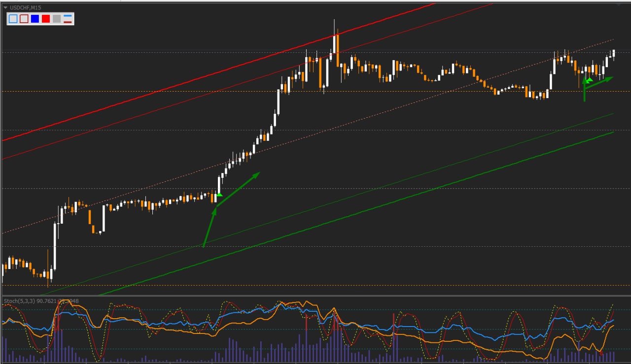The image size is (631, 364).
Task: Select the solid red square swatch
Action: coord(46,19)
